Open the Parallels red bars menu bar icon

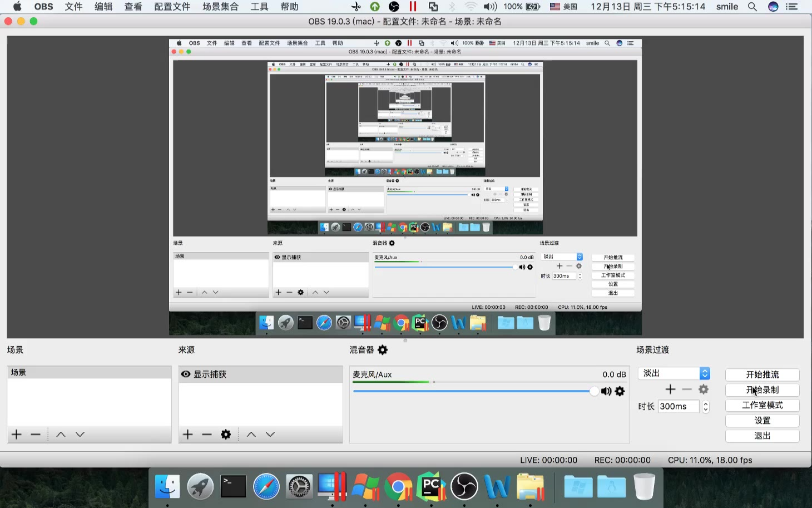(x=413, y=7)
